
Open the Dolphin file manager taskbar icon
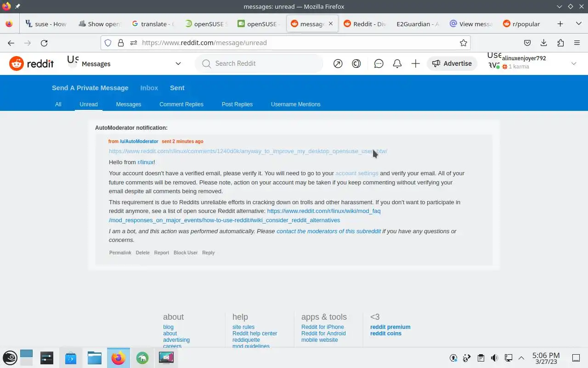[95, 357]
